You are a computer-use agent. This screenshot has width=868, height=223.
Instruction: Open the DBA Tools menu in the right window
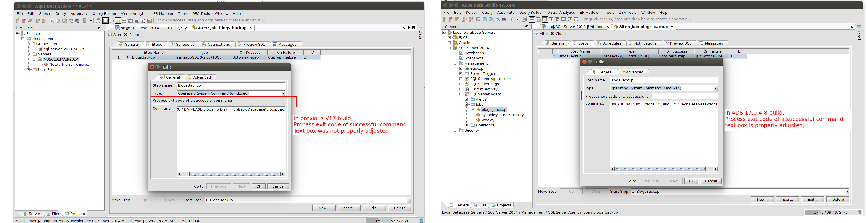pos(627,13)
